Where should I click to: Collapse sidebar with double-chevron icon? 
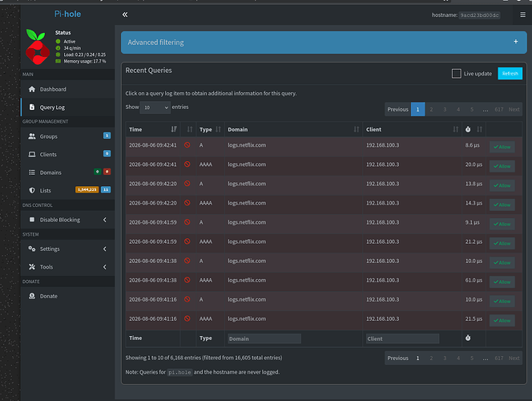[125, 14]
